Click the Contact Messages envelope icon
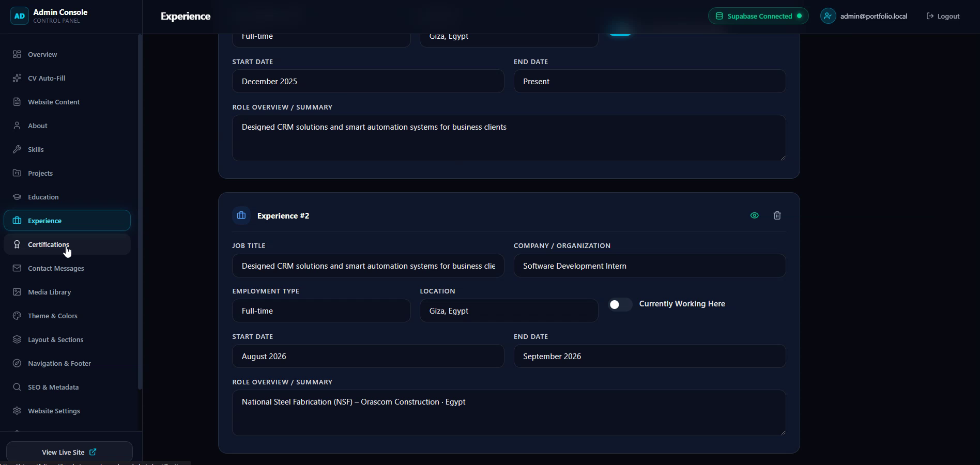Image resolution: width=980 pixels, height=465 pixels. (17, 268)
